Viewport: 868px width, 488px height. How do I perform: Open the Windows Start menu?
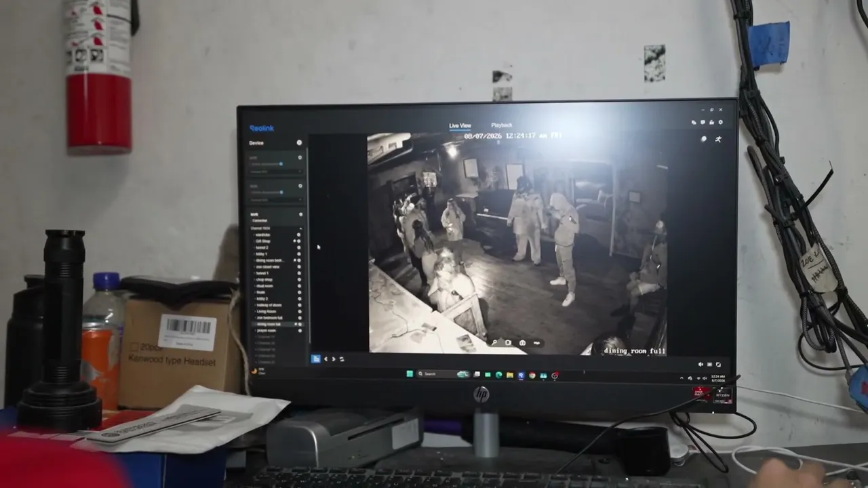pos(410,374)
